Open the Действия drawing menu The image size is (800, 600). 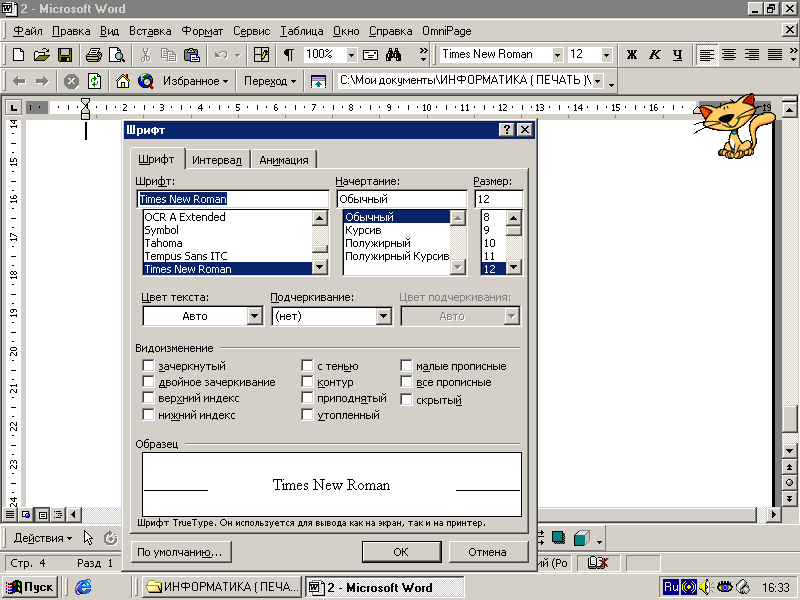click(43, 538)
